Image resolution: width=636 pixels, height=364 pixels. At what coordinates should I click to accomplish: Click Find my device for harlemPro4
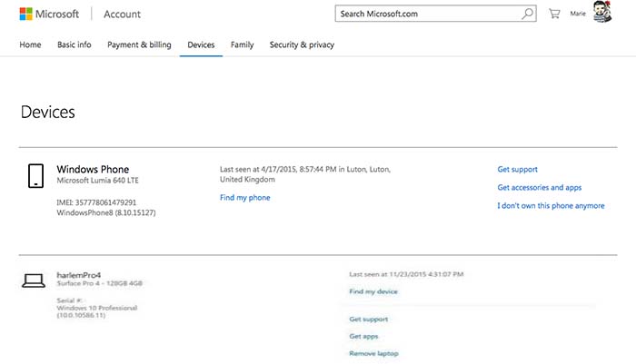pos(373,291)
